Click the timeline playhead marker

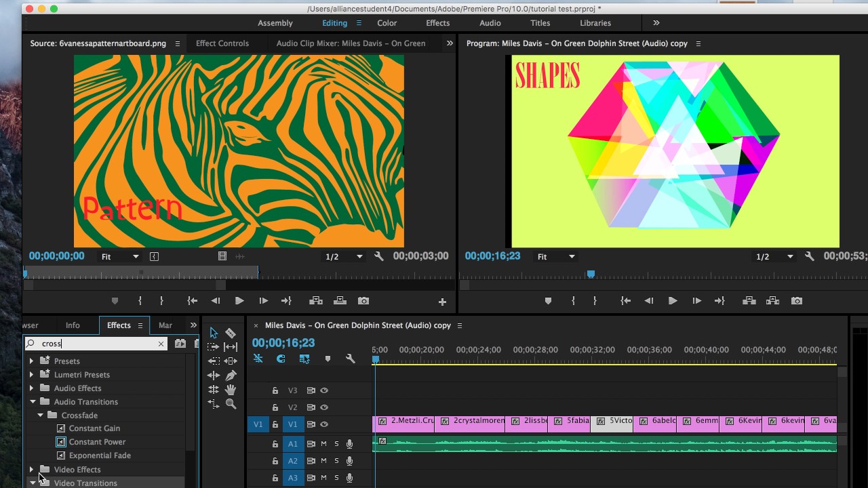[x=376, y=359]
